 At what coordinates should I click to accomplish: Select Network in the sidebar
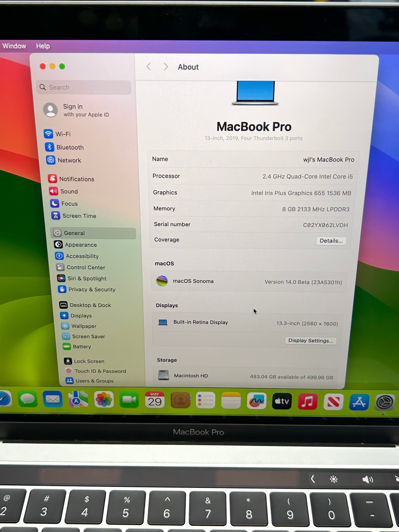coord(64,160)
